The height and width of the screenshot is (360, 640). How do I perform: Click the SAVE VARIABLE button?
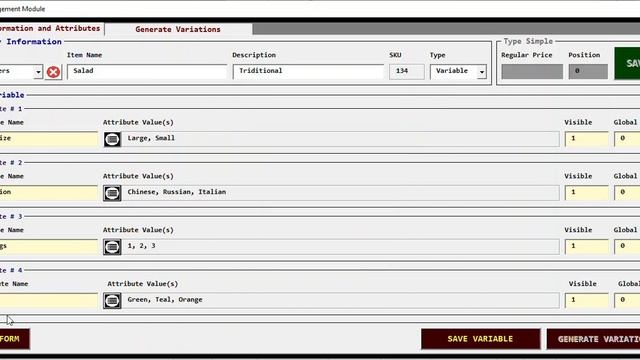click(x=480, y=339)
